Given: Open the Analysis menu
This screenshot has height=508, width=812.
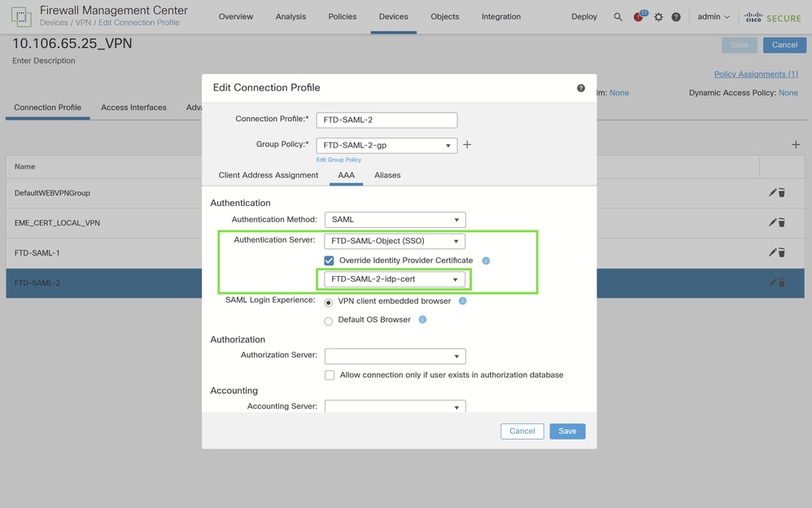Looking at the screenshot, I should (x=290, y=16).
